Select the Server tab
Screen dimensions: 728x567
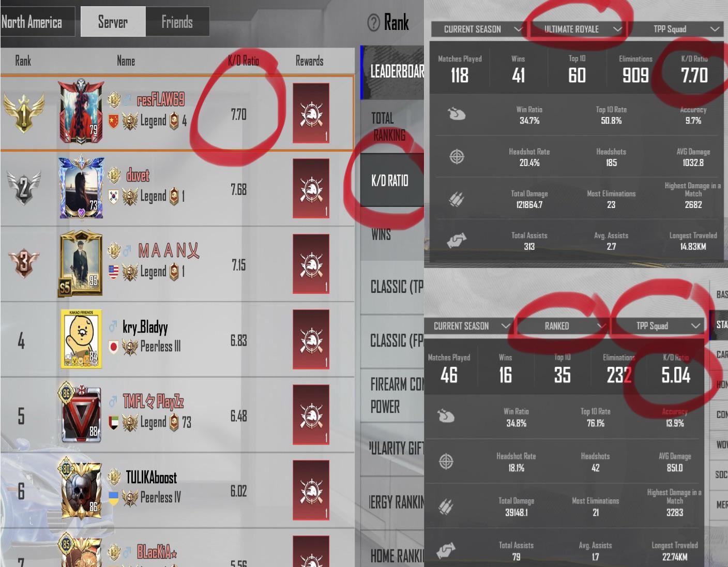coord(113,22)
